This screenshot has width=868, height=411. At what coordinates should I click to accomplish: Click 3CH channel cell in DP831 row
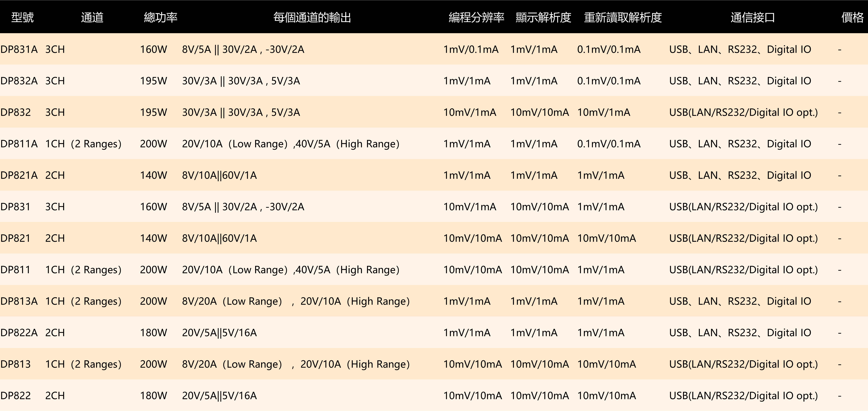pyautogui.click(x=55, y=207)
